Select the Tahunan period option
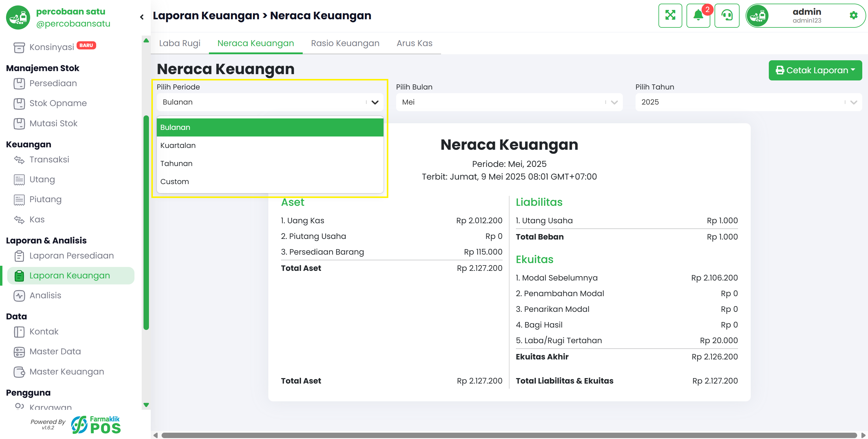 click(270, 163)
